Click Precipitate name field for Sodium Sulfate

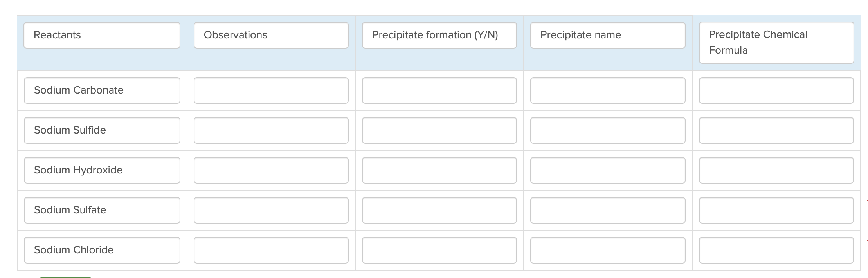[x=607, y=210]
